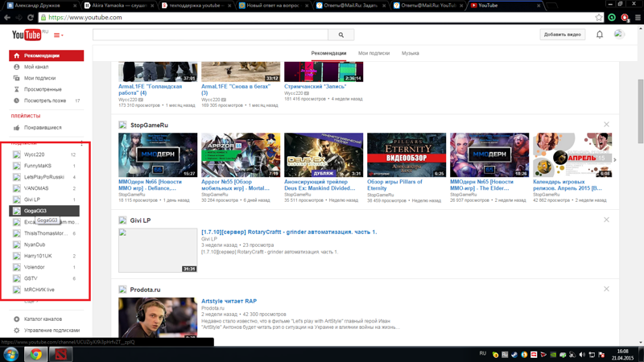Switch to Akira Yamaoka browser tab
Screen dimensions: 644x362
pos(119,6)
